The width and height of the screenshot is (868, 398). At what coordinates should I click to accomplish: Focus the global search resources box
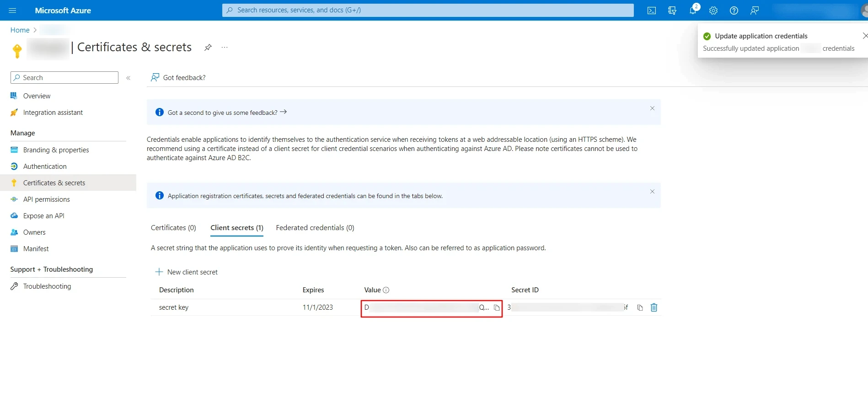pos(428,10)
